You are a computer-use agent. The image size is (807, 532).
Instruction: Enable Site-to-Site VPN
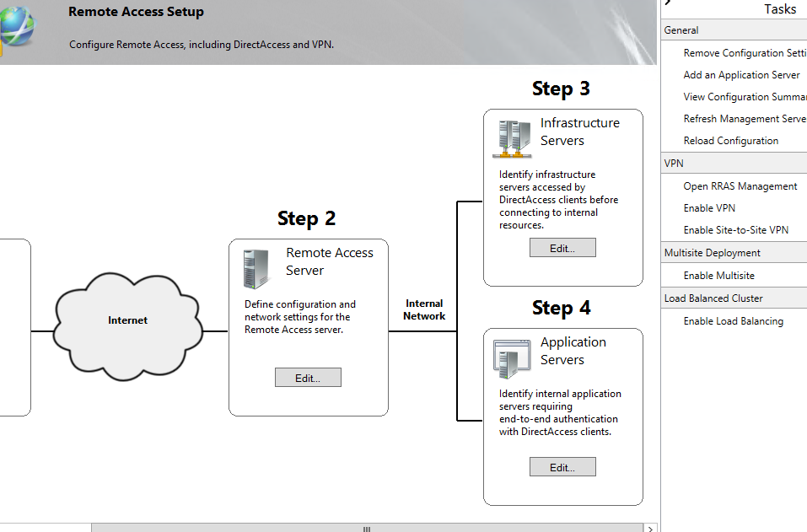pyautogui.click(x=734, y=229)
